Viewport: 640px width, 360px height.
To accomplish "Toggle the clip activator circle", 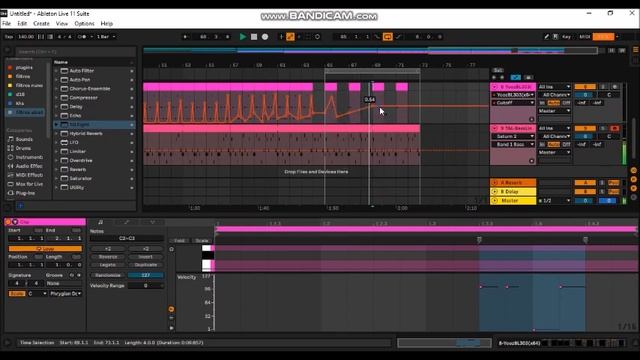I will [8, 222].
